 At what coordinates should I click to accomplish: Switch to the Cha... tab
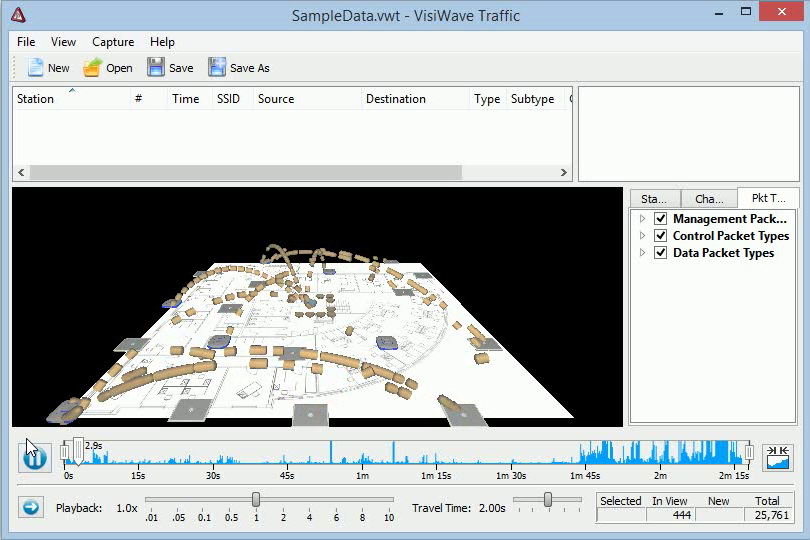[x=709, y=199]
